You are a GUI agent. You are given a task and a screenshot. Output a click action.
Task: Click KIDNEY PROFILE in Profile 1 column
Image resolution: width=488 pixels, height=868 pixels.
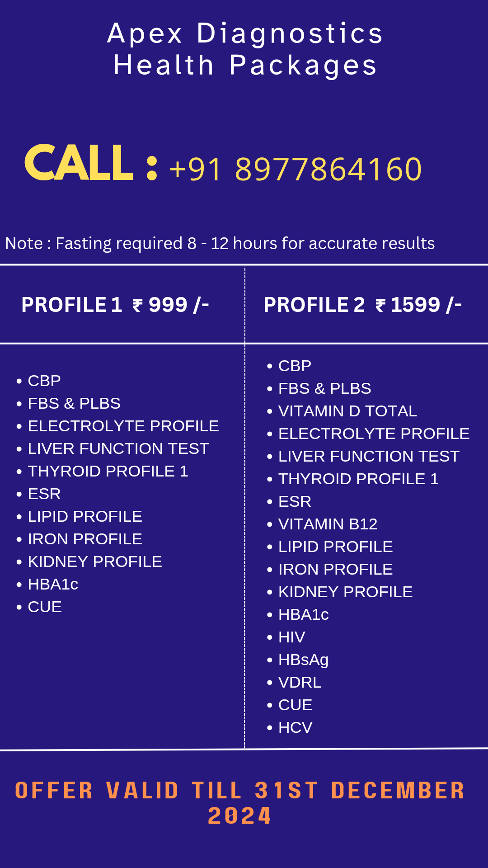point(95,561)
